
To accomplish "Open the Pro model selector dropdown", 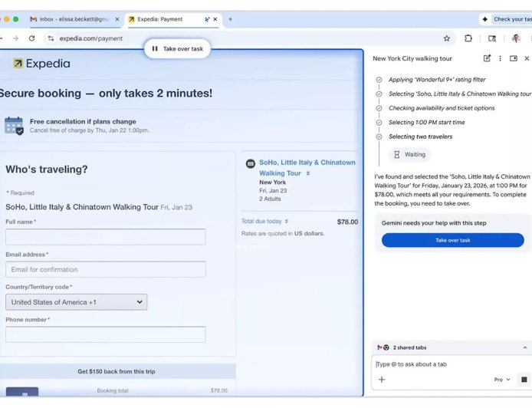I will point(503,380).
